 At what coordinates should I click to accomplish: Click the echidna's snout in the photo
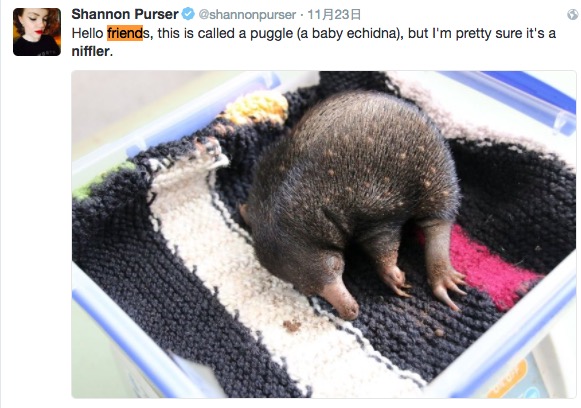[340, 299]
